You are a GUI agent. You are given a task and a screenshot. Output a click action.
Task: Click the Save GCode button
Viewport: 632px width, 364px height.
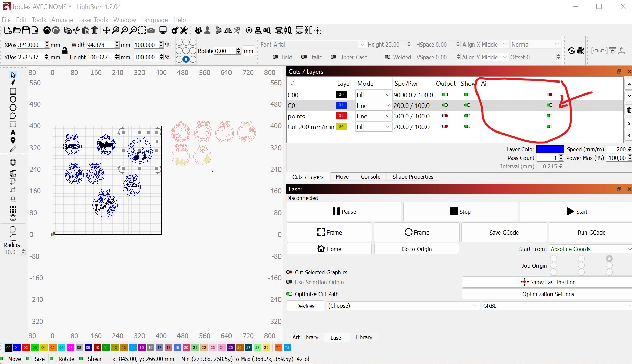[x=504, y=233]
